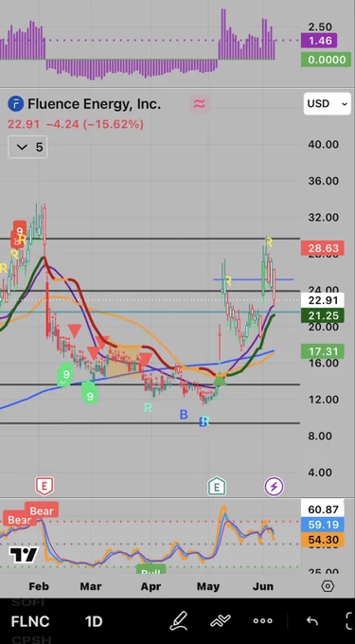Viewport: 355px width, 644px height.
Task: Tap the TradingView logo
Action: [24, 555]
